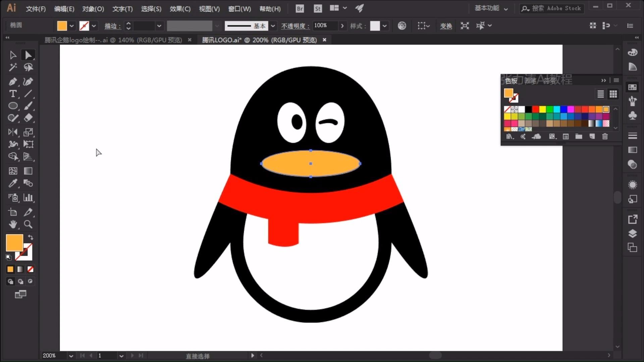Select the Magic Wand tool
Viewport: 644px width, 362px height.
(x=13, y=67)
